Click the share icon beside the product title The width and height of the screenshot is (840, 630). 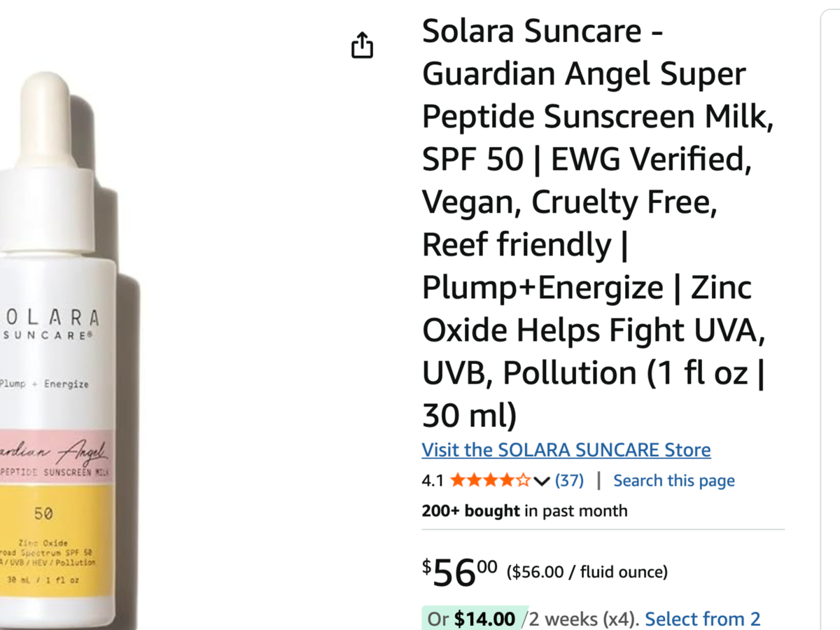(362, 45)
